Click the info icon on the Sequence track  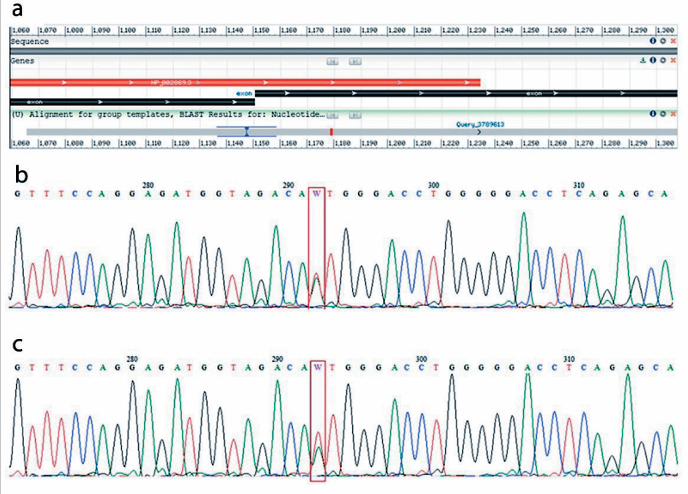coord(652,42)
